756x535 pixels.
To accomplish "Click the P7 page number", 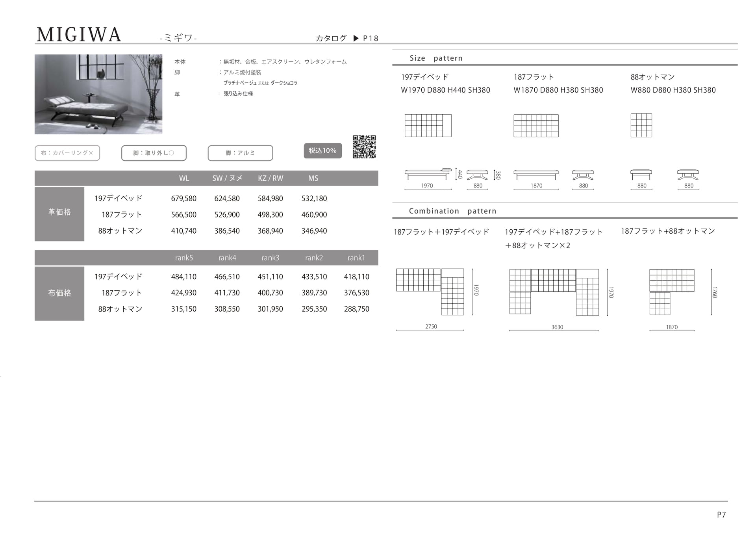I will coord(721,515).
